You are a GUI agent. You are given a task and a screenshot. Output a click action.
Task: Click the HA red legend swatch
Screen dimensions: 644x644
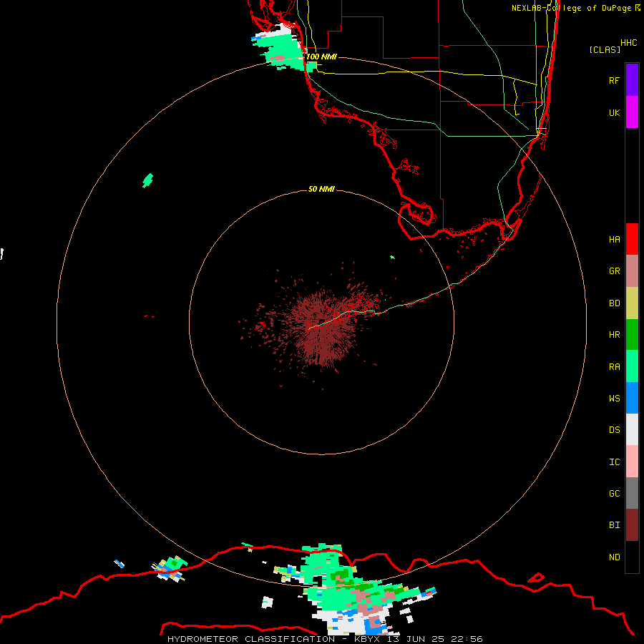coord(632,239)
